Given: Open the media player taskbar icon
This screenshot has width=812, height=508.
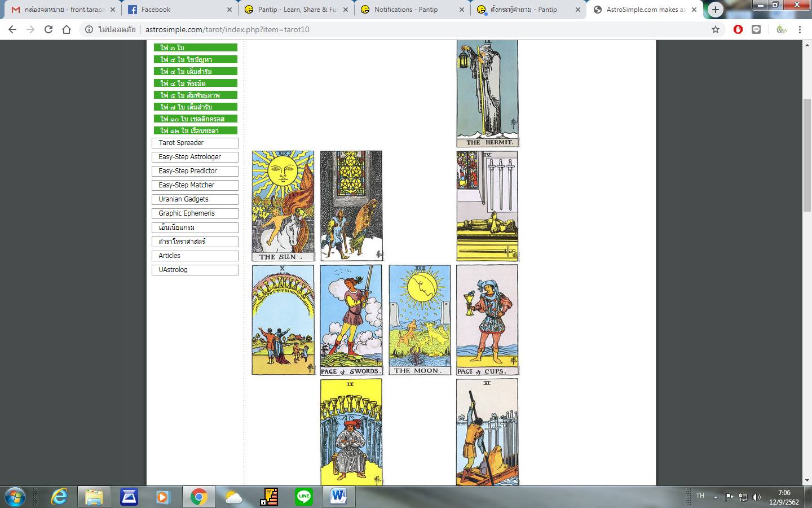Looking at the screenshot, I should click(164, 497).
